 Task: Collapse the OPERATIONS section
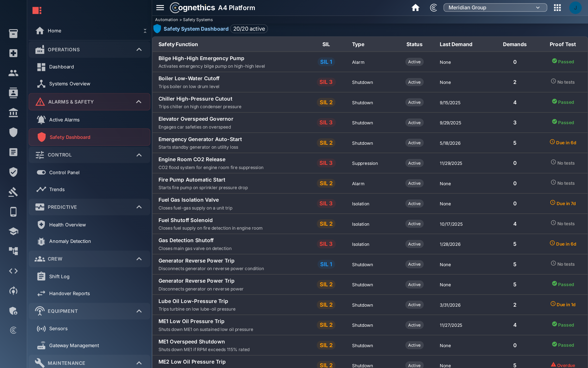(x=139, y=50)
